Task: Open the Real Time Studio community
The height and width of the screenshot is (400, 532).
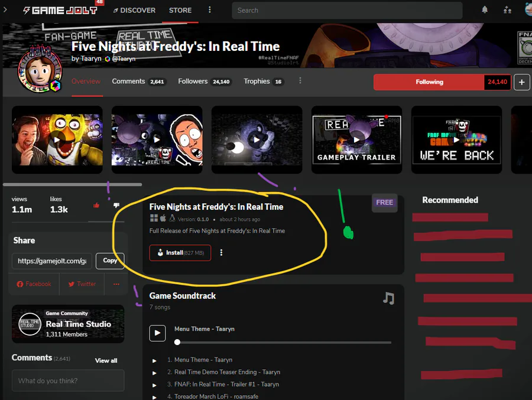Action: coord(68,324)
